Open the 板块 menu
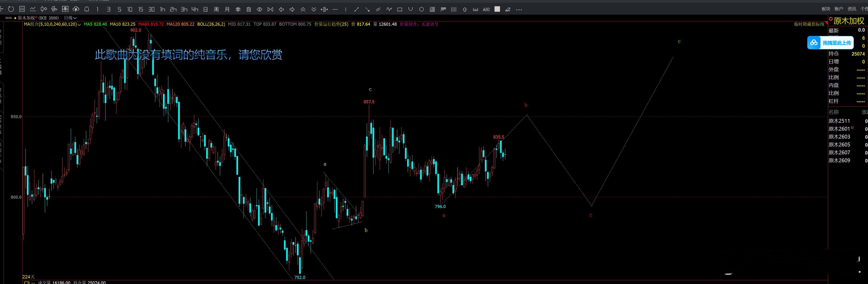 [x=826, y=9]
